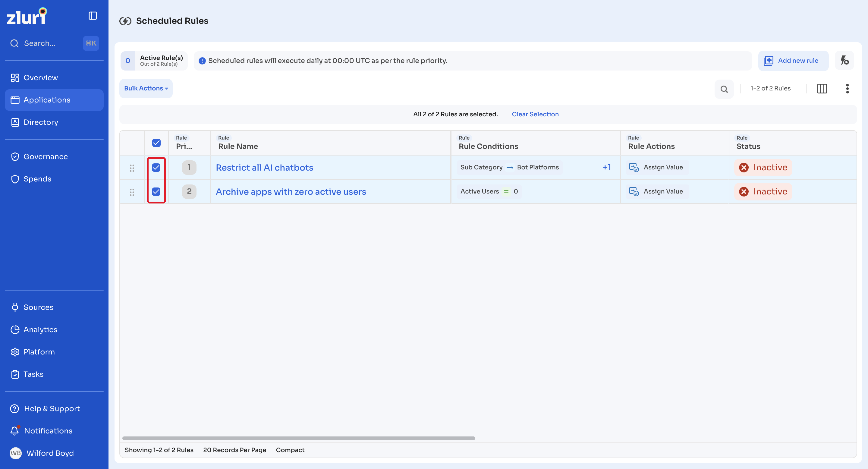Viewport: 868px width, 469px height.
Task: Open the Archive apps with zero active users rule
Action: pyautogui.click(x=291, y=192)
